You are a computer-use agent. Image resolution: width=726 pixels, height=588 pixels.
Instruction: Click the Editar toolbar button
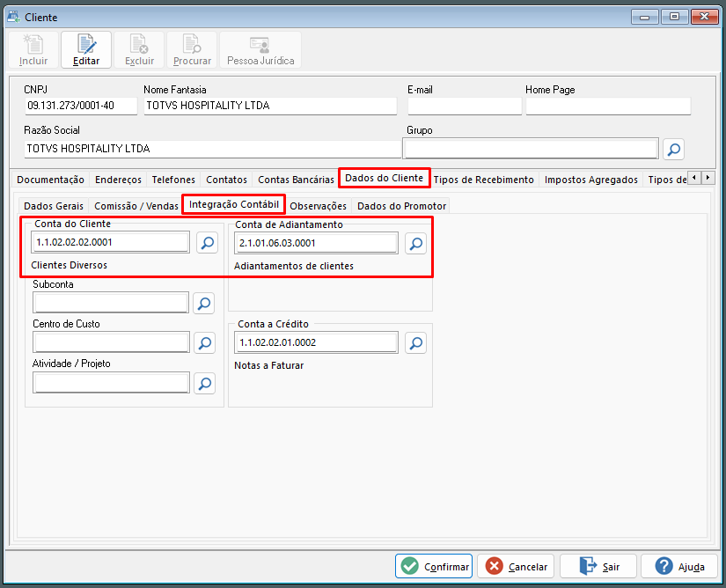pos(86,50)
